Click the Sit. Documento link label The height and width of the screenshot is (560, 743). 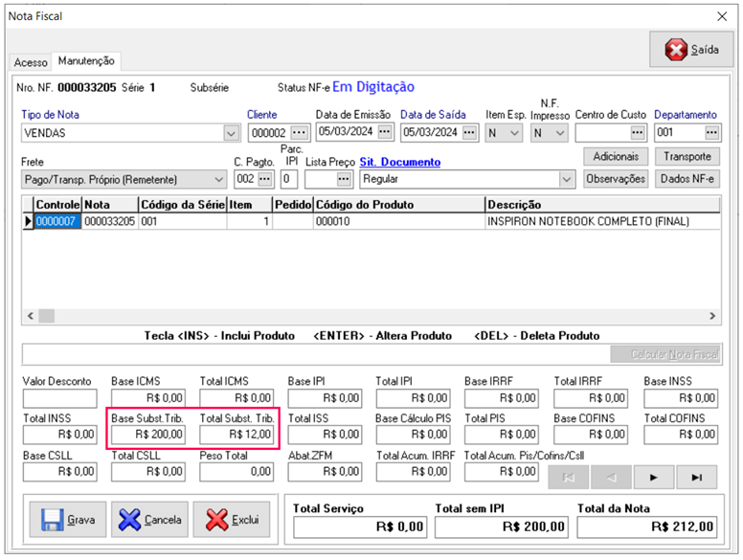(x=399, y=163)
